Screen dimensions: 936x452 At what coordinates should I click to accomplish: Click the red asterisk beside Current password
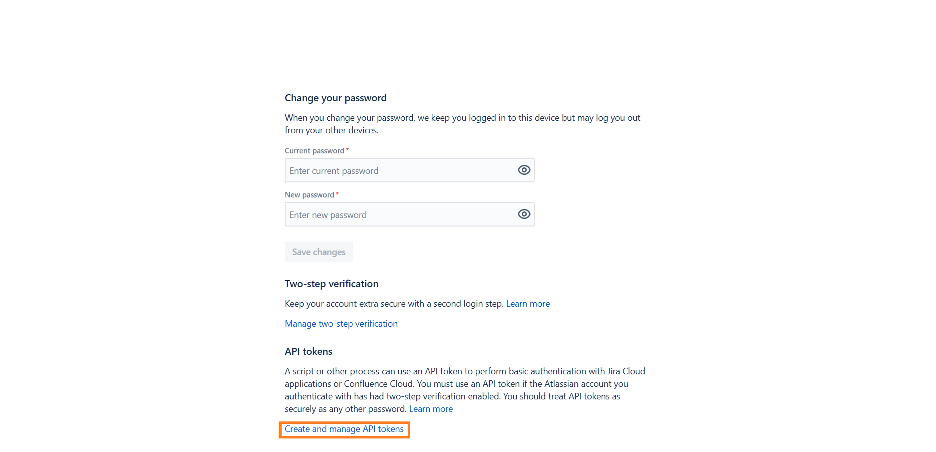(x=347, y=150)
